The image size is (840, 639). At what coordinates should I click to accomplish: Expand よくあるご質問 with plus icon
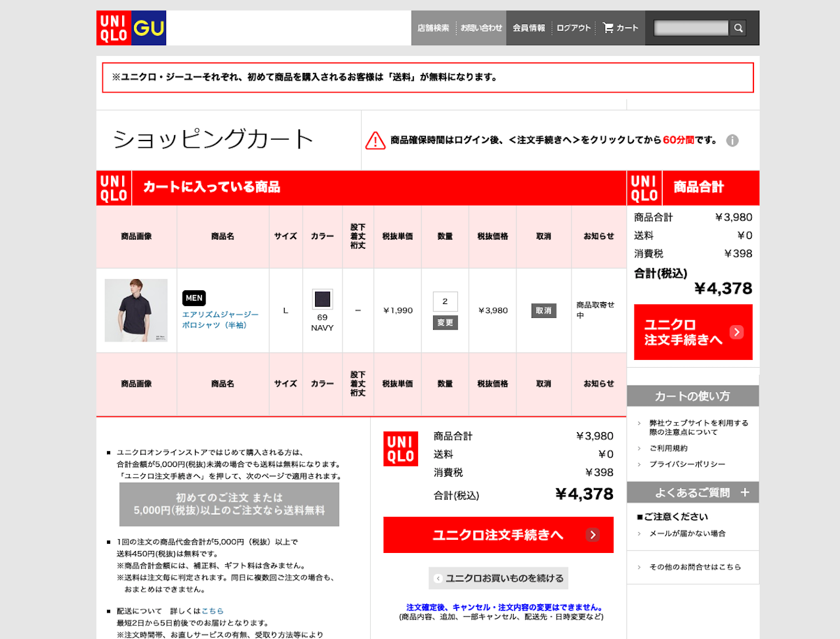coord(745,493)
